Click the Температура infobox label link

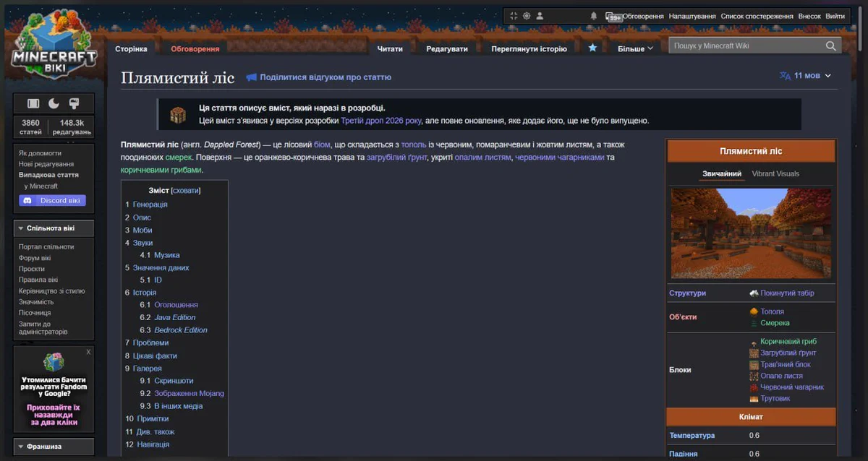coord(692,435)
